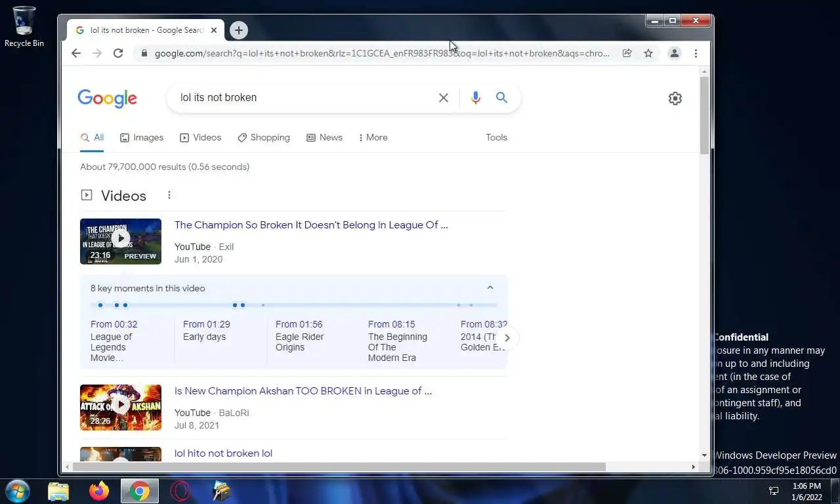Open 'lol hito not broken lol' link
This screenshot has width=840, height=504.
[x=223, y=453]
